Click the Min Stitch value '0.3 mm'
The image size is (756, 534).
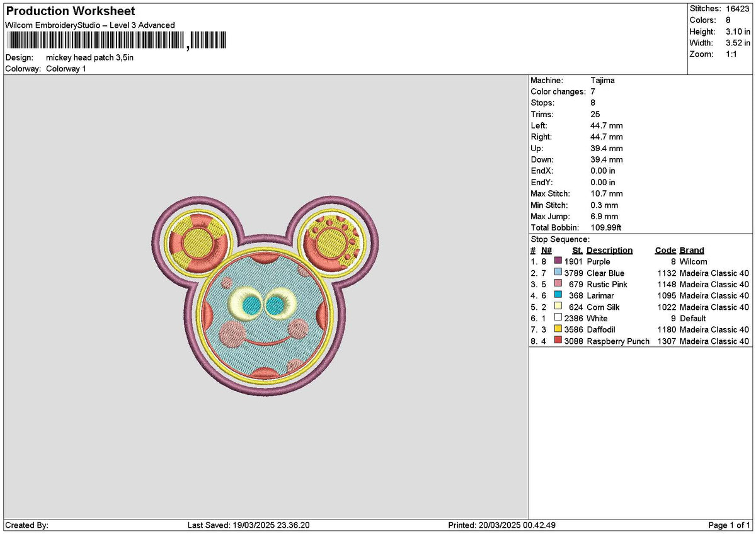pyautogui.click(x=604, y=205)
